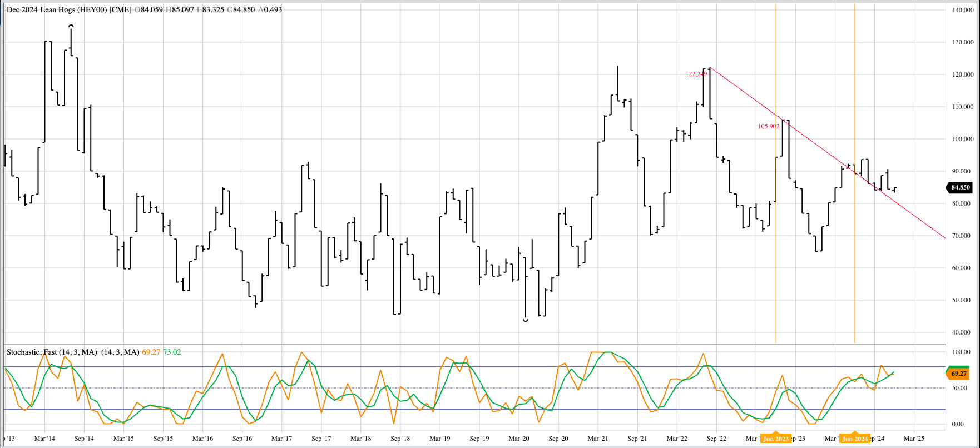Click the green 73.02 value in stochastic header
Image resolution: width=980 pixels, height=448 pixels.
tap(172, 352)
